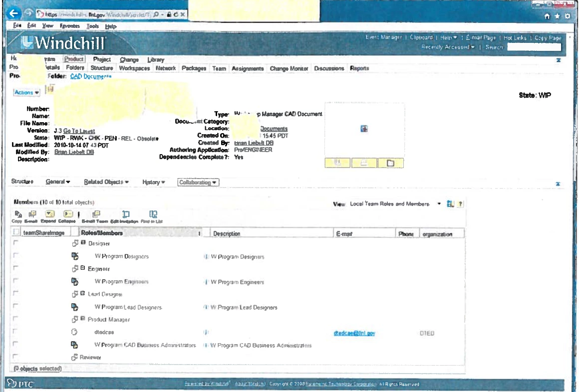This screenshot has width=579, height=392.
Task: Click the dtedcae e-mail address link
Action: 354,333
